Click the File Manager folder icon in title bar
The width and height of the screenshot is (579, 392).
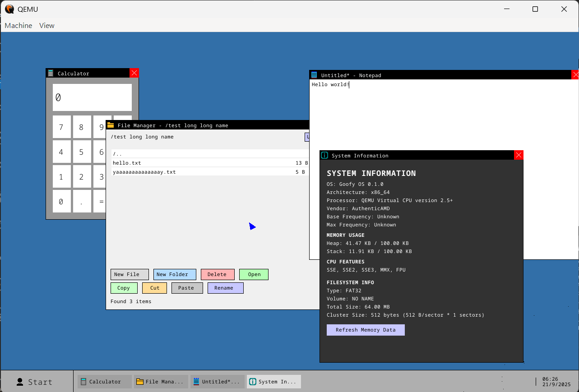point(111,125)
